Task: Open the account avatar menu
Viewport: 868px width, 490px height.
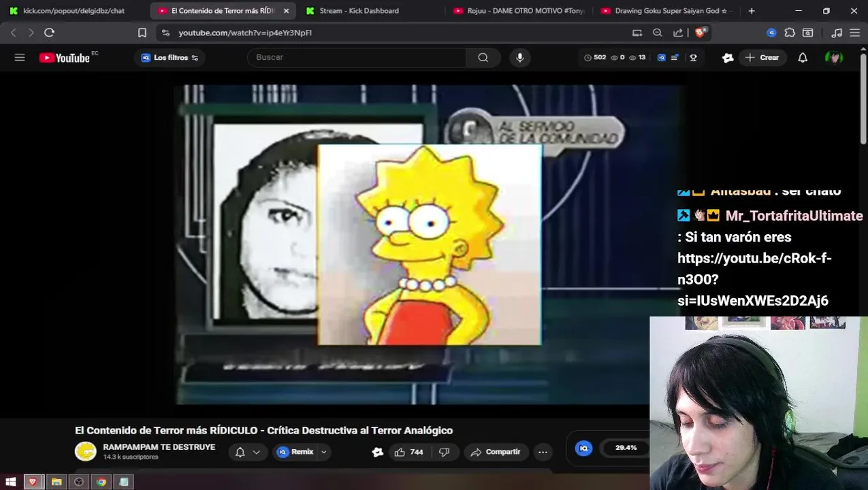Action: tap(834, 58)
